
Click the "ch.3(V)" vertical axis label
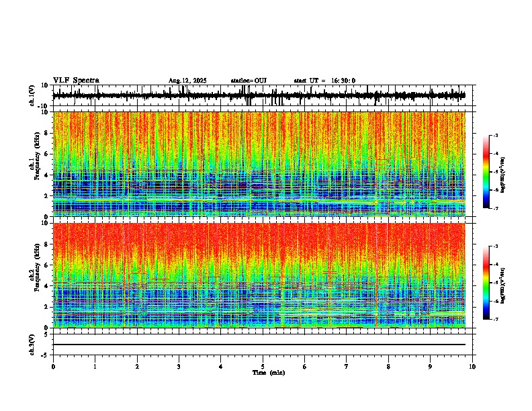pos(32,345)
